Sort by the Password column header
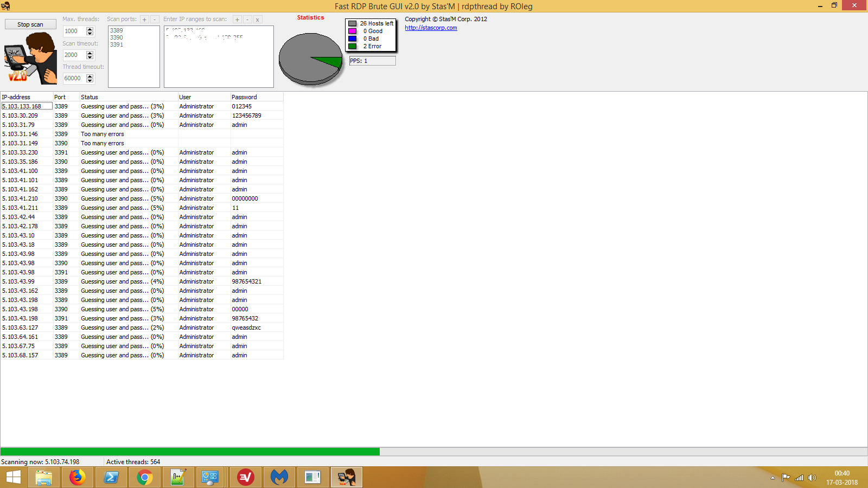Screen dimensions: 868x488 (x=257, y=97)
